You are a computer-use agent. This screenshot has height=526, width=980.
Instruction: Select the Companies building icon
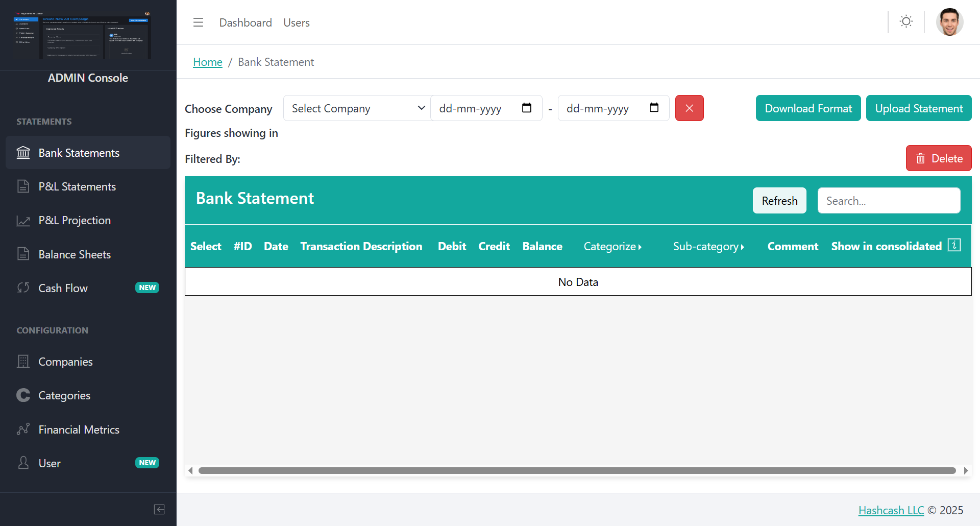pos(23,361)
